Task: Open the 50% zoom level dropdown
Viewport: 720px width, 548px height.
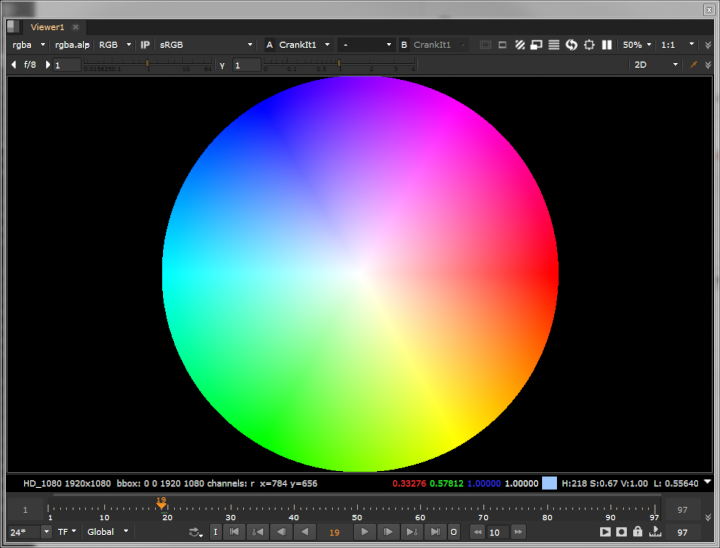Action: pos(636,45)
